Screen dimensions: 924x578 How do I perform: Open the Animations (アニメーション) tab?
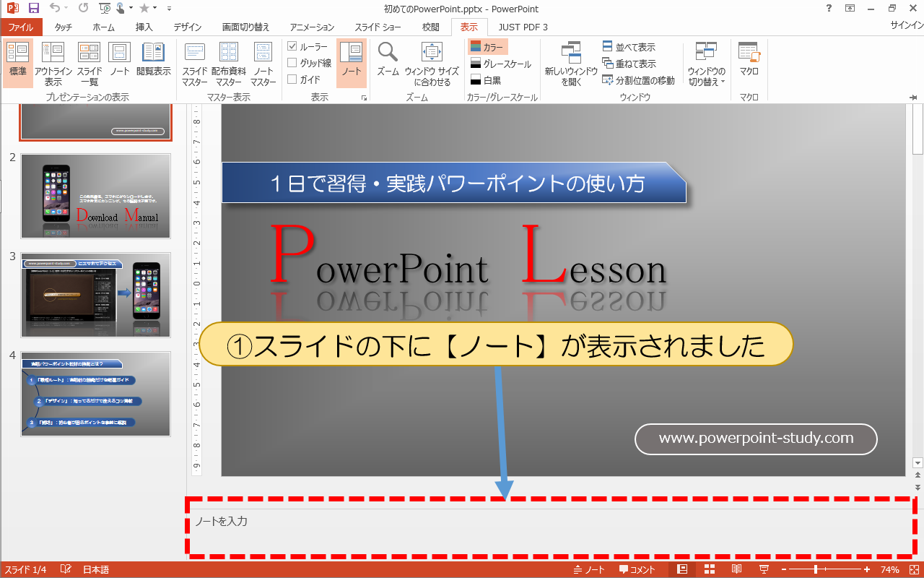coord(313,27)
